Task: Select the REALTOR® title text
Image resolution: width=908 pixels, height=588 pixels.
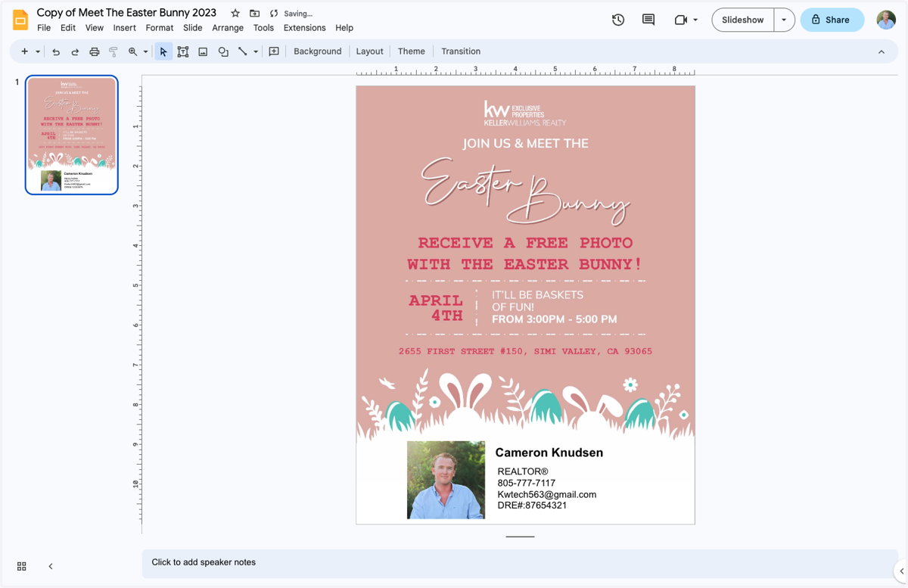Action: pos(523,471)
